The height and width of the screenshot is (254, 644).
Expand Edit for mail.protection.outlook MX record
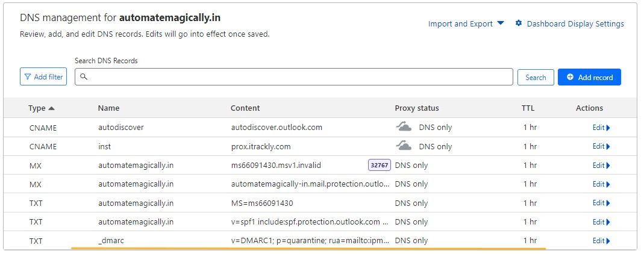click(601, 184)
